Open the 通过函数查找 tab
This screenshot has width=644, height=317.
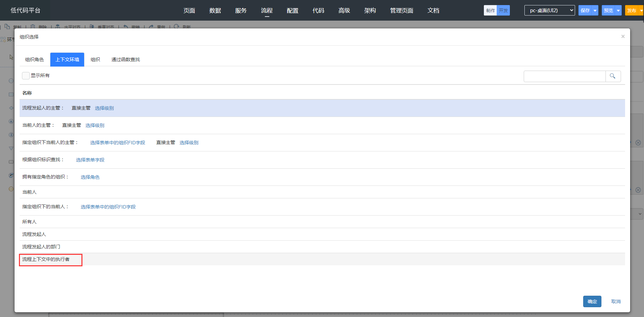(125, 59)
